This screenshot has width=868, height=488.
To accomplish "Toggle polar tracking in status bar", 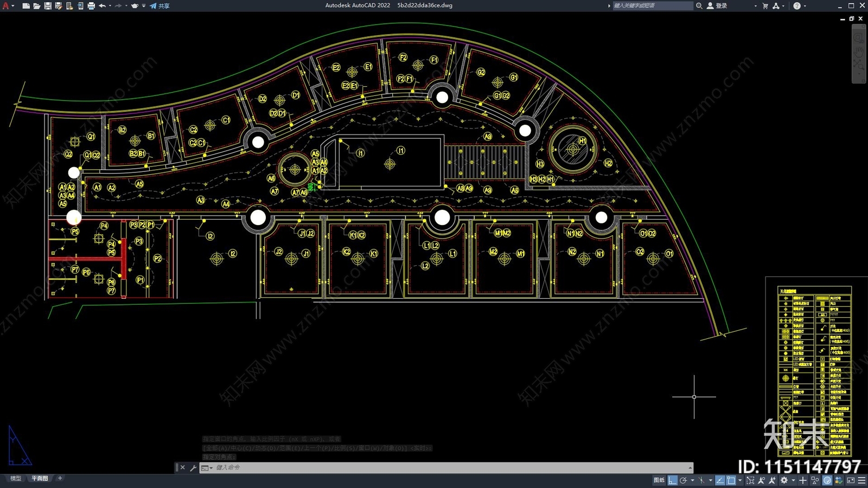I will (x=684, y=480).
